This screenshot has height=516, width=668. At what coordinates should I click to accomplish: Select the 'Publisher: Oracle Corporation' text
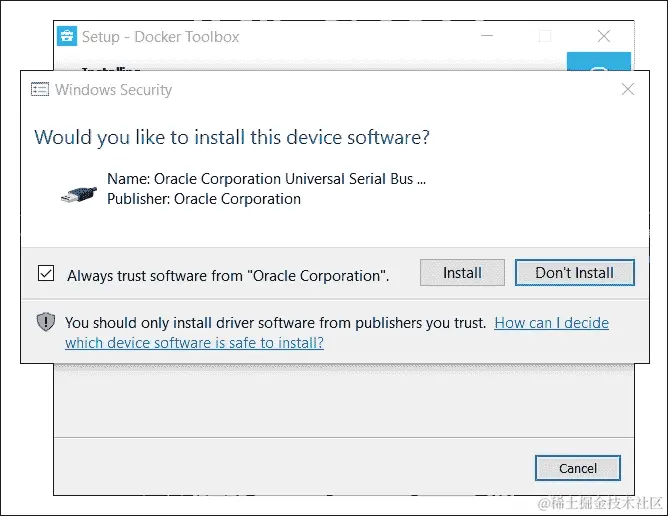point(204,199)
